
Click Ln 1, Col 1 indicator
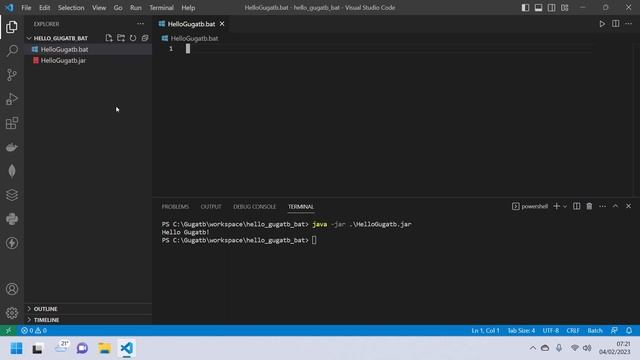(485, 330)
